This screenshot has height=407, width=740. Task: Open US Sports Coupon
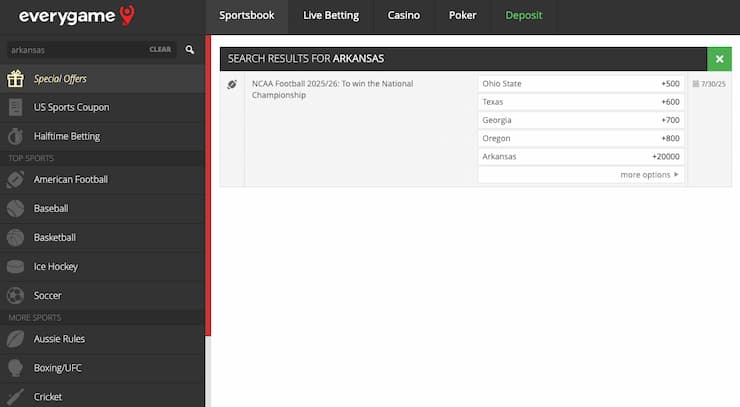pyautogui.click(x=102, y=108)
